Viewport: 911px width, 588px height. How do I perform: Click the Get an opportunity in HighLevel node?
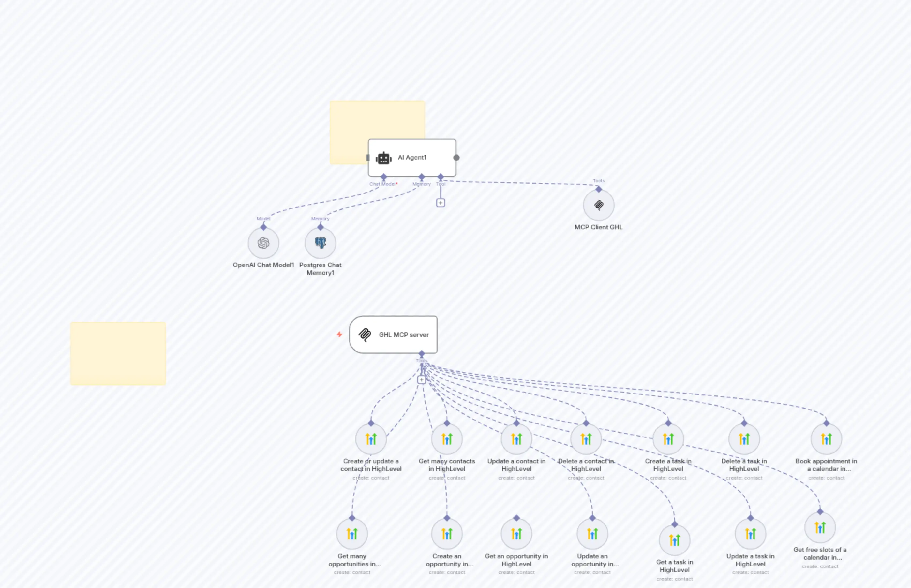(x=517, y=534)
